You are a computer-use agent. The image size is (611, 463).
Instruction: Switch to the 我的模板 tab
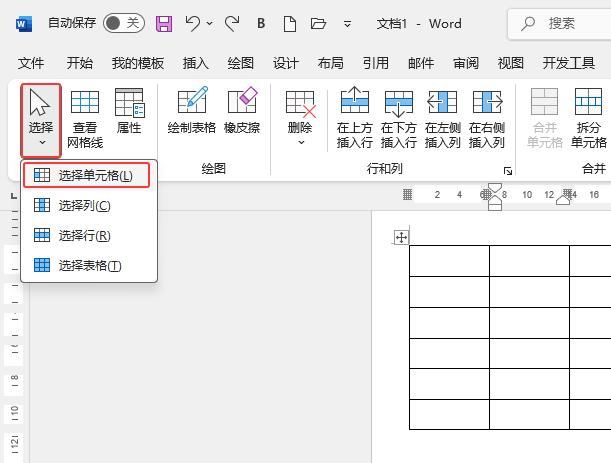coord(138,63)
